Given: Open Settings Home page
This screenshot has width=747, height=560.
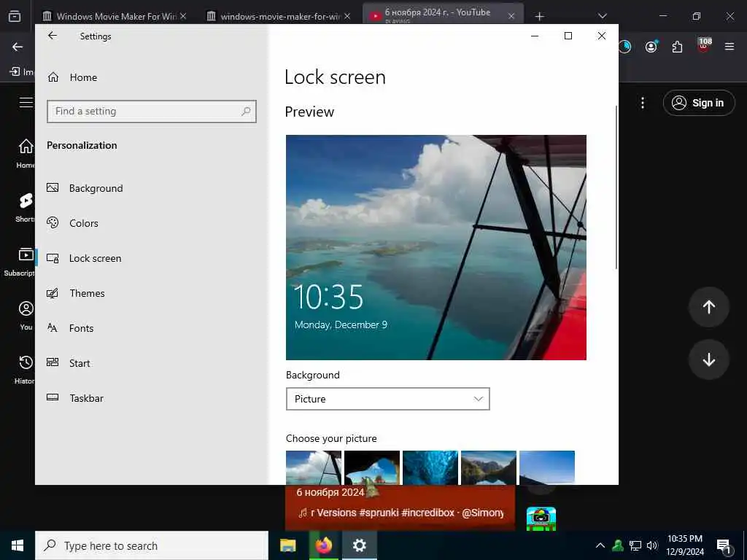Looking at the screenshot, I should [72, 77].
